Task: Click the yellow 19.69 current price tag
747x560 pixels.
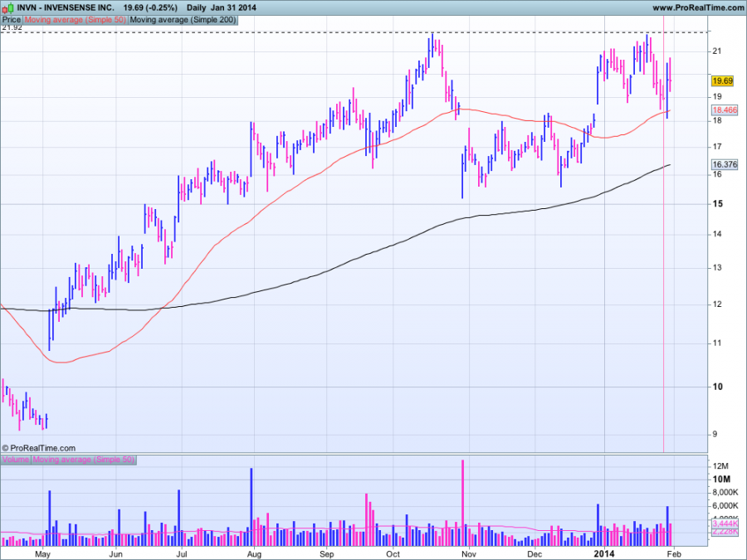Action: (x=722, y=81)
